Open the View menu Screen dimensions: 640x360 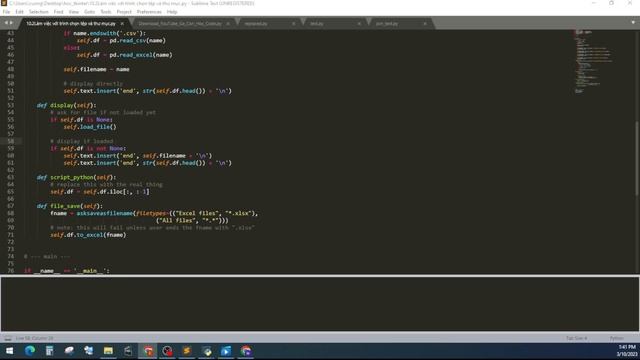tap(73, 12)
